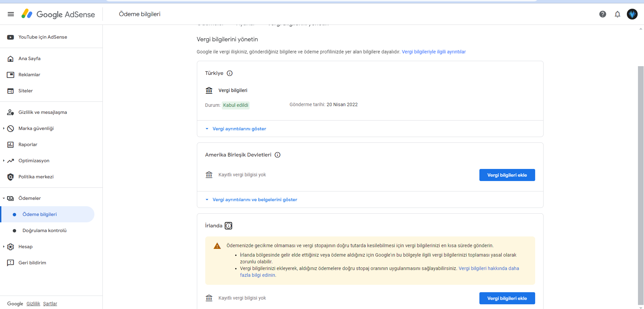The height and width of the screenshot is (309, 644).
Task: Click the Vergi bilgilerini yönetin heading
Action: tap(227, 39)
